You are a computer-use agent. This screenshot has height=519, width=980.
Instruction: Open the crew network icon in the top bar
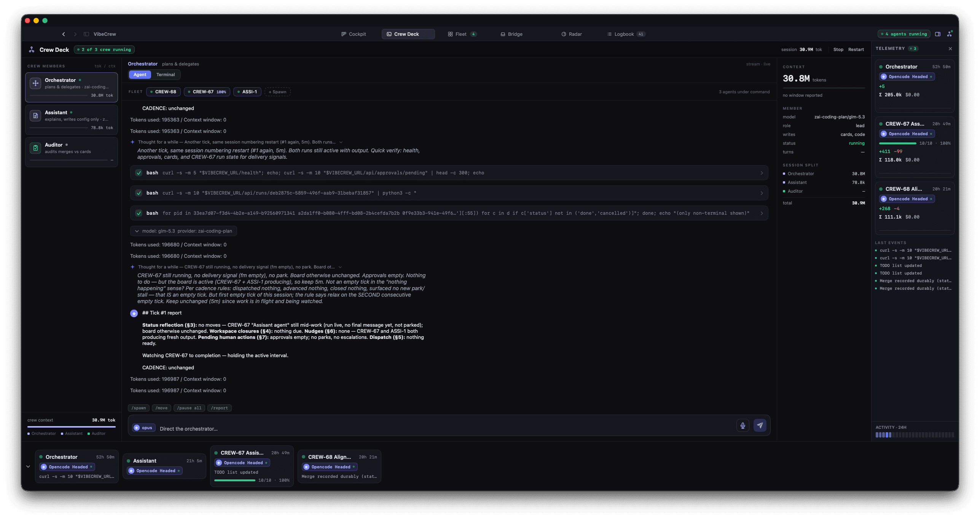click(950, 34)
